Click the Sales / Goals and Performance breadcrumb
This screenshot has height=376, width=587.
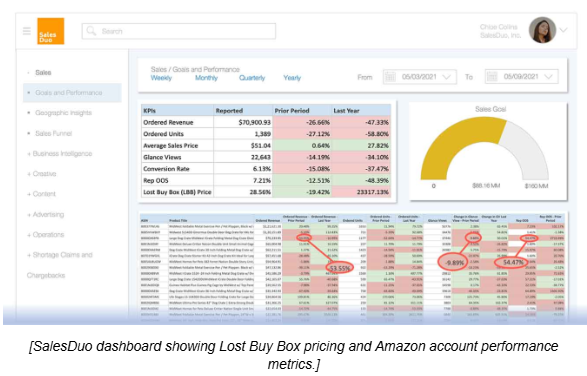[x=195, y=69]
